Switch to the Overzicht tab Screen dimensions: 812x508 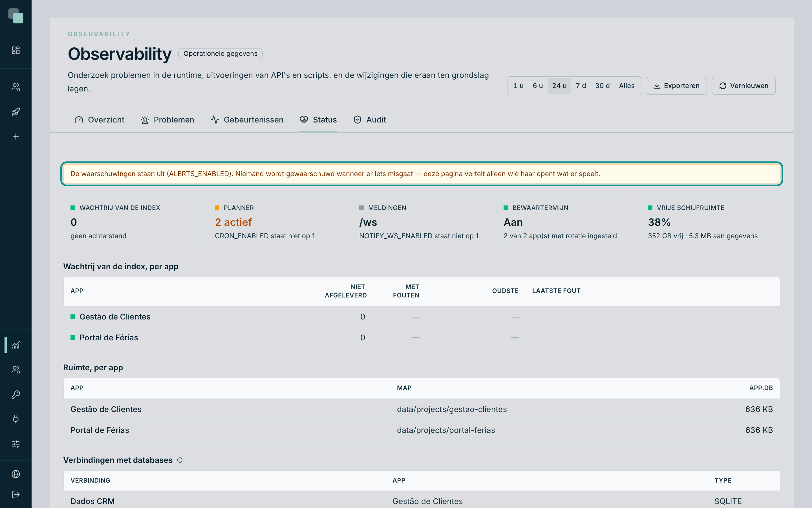click(x=99, y=120)
